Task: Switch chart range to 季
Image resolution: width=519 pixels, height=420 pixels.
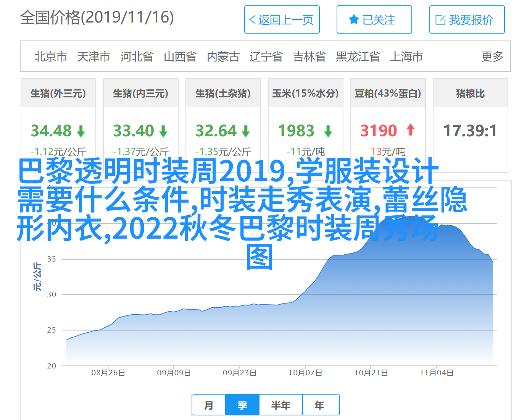Action: point(242,405)
